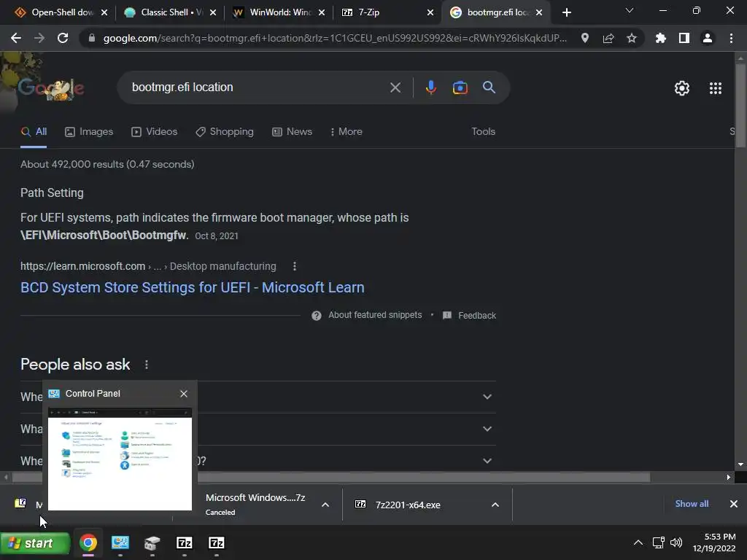Bookmark this page with the star icon
Screen dimensions: 747x560
(x=632, y=38)
